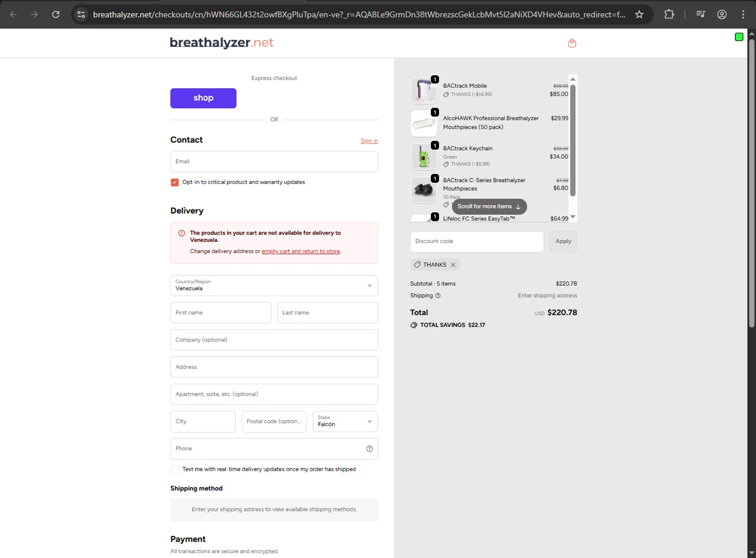The height and width of the screenshot is (558, 756).
Task: Go back to the previous page
Action: (14, 15)
